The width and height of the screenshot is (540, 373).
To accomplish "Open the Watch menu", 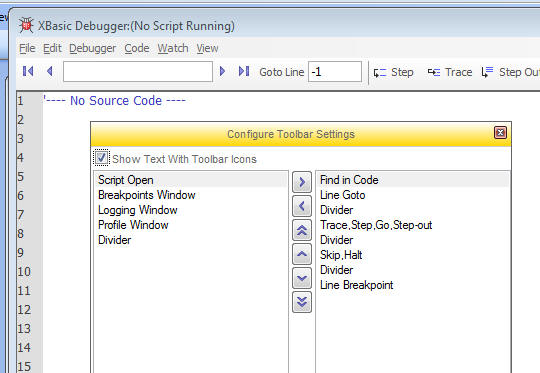I will (173, 48).
